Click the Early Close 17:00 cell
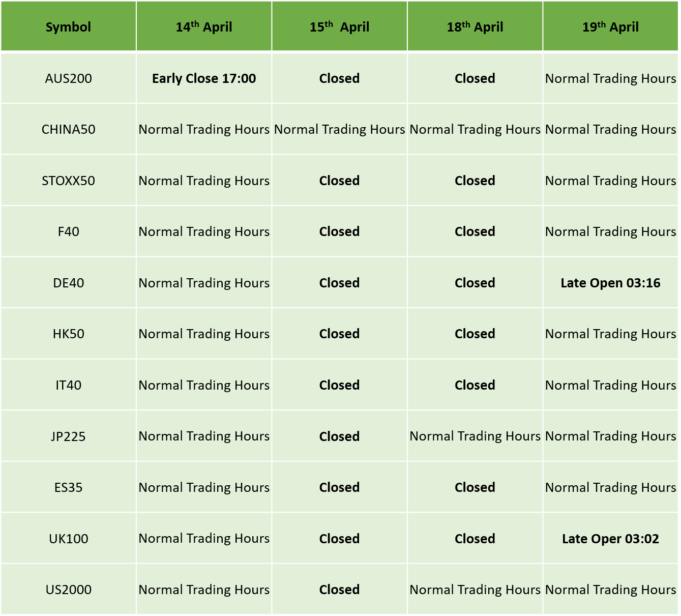The image size is (681, 616). (204, 78)
